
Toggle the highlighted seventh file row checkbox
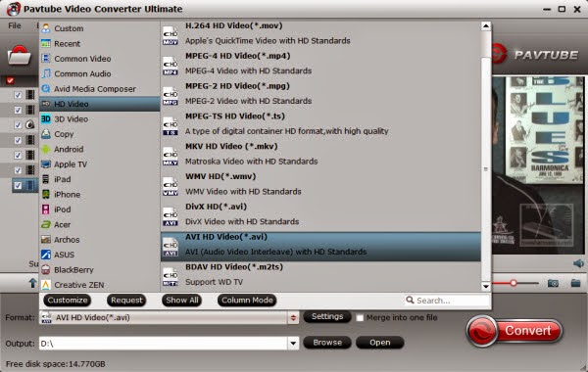click(18, 185)
